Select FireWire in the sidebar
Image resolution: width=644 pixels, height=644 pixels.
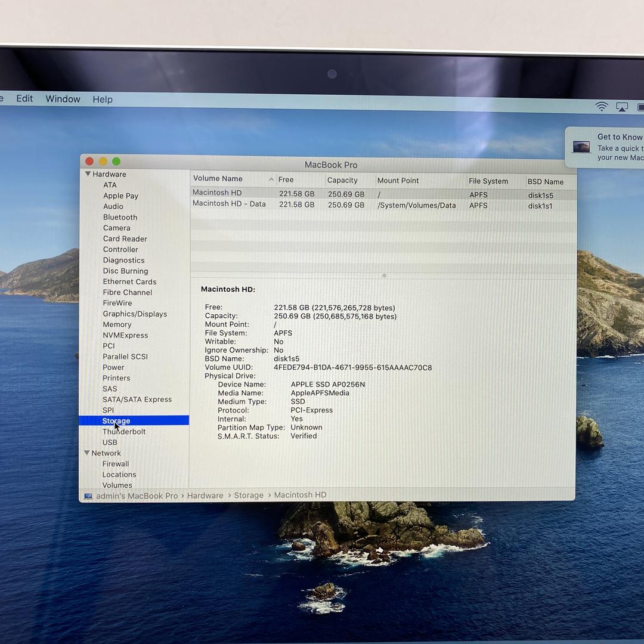[117, 303]
